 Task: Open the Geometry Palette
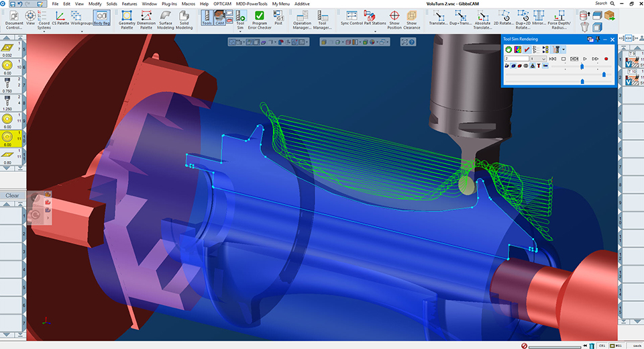tap(127, 15)
